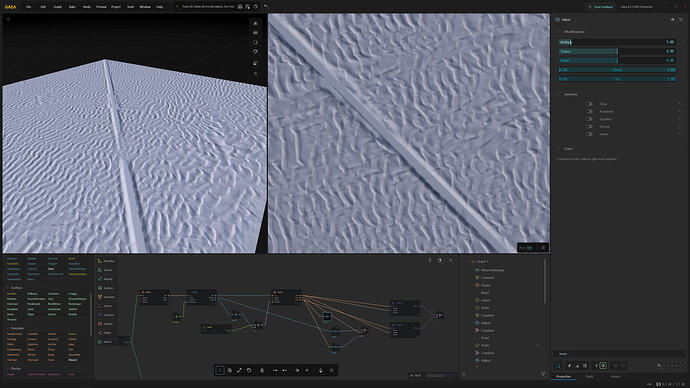Toggle the Invert switch
Viewport: 690px width, 388px height.
[x=589, y=134]
